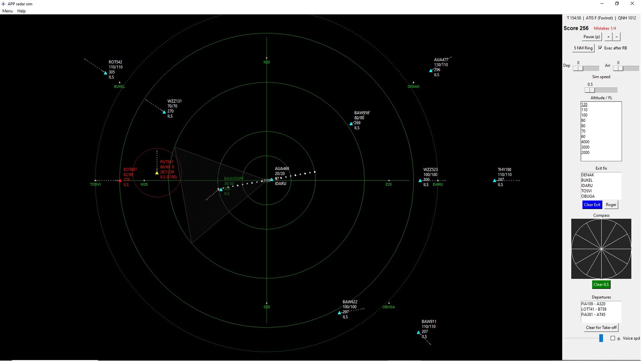This screenshot has height=362, width=644.
Task: Click the AUA477 aircraft triangle
Action: tap(431, 71)
